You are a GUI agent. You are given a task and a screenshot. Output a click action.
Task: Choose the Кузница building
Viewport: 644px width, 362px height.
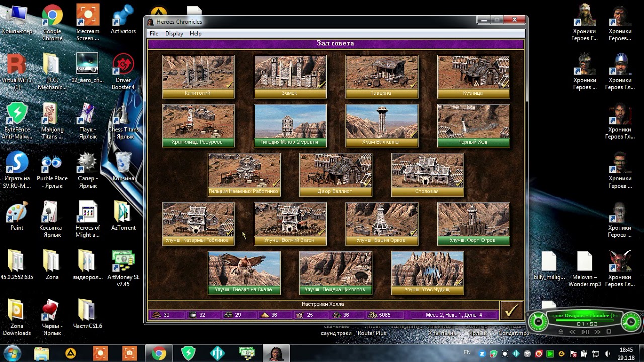[x=473, y=76]
